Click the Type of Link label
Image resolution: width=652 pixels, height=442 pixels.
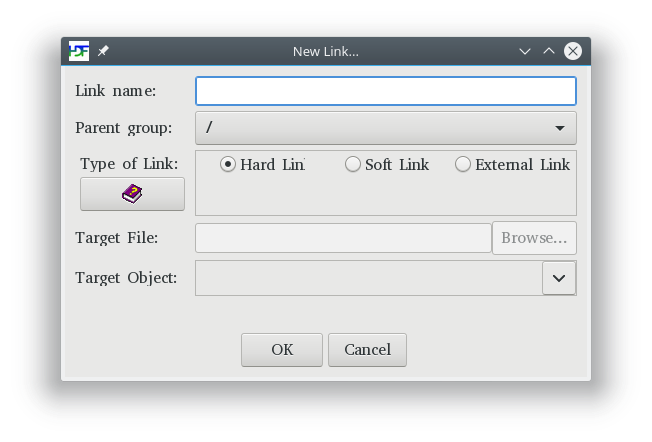(x=129, y=164)
